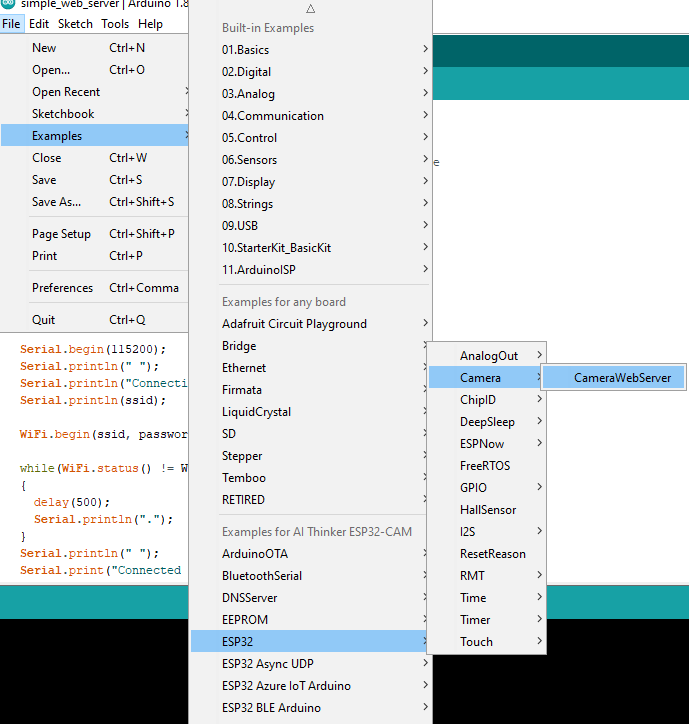Open the Edit menu
689x724 pixels.
tap(39, 24)
